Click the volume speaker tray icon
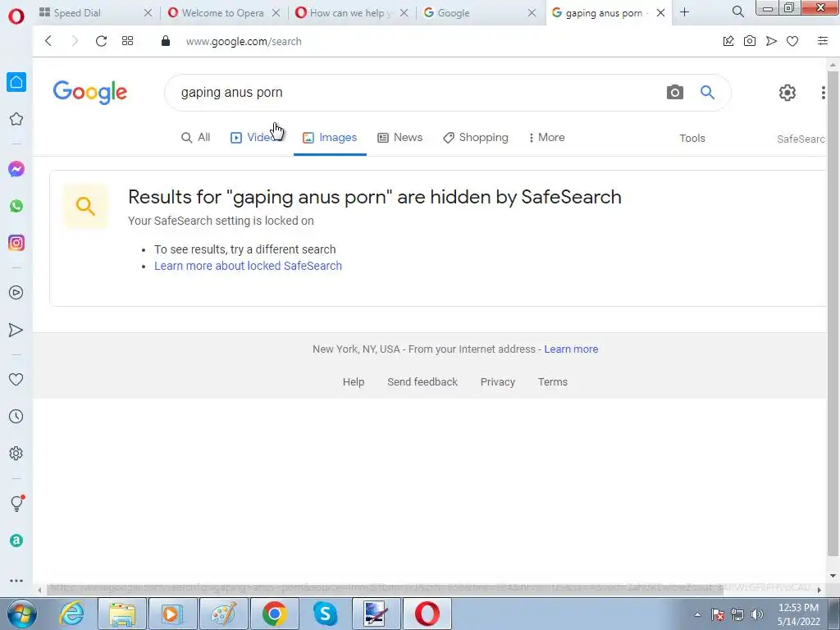The width and height of the screenshot is (840, 630). coord(756,614)
